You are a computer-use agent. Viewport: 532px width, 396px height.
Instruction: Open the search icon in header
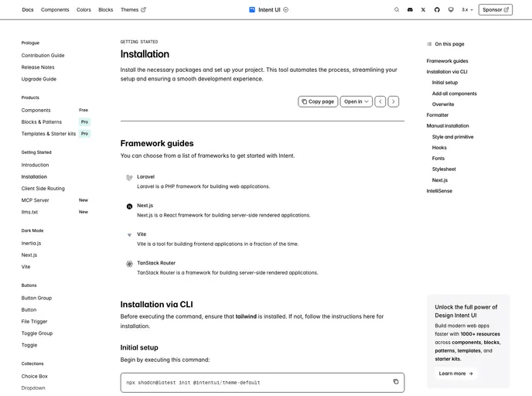[396, 10]
